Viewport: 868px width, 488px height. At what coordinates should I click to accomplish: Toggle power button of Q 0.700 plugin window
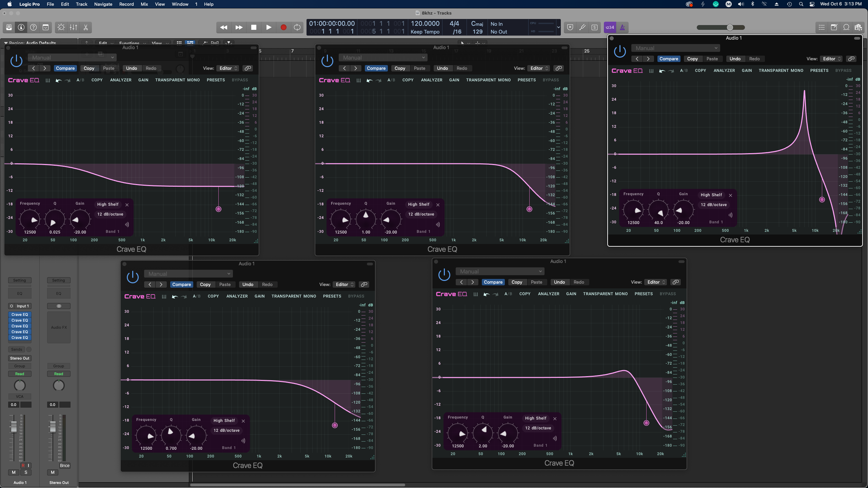133,277
